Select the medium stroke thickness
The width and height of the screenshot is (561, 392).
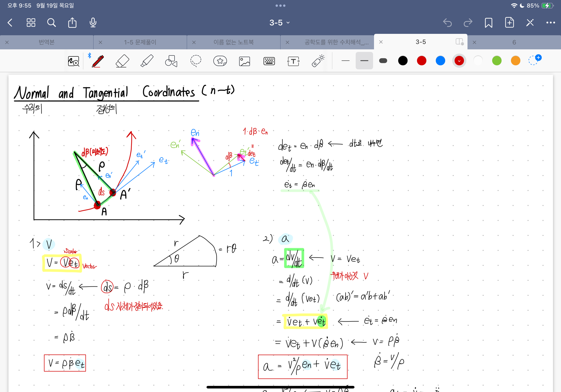pos(364,61)
